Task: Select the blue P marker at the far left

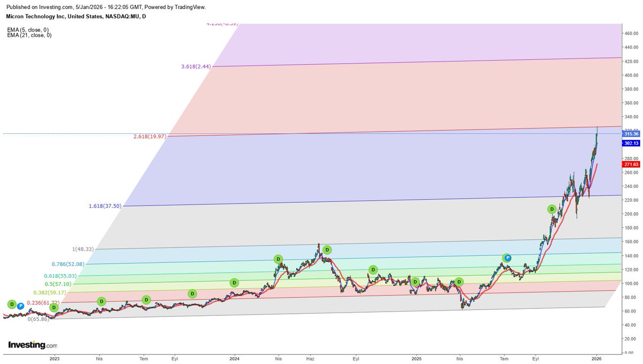Action: (20, 306)
